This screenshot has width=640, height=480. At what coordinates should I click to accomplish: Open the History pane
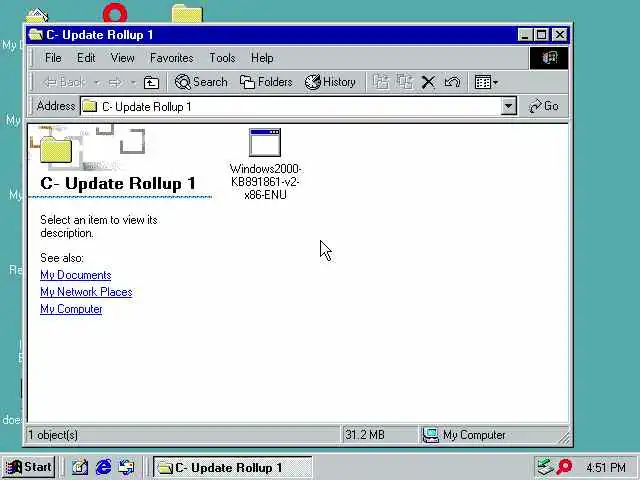coord(330,82)
